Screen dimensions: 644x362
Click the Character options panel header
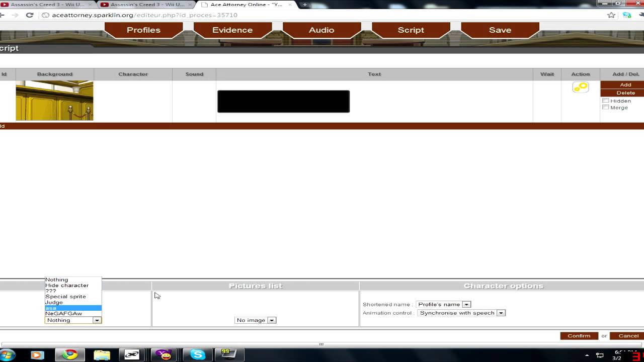click(x=503, y=286)
